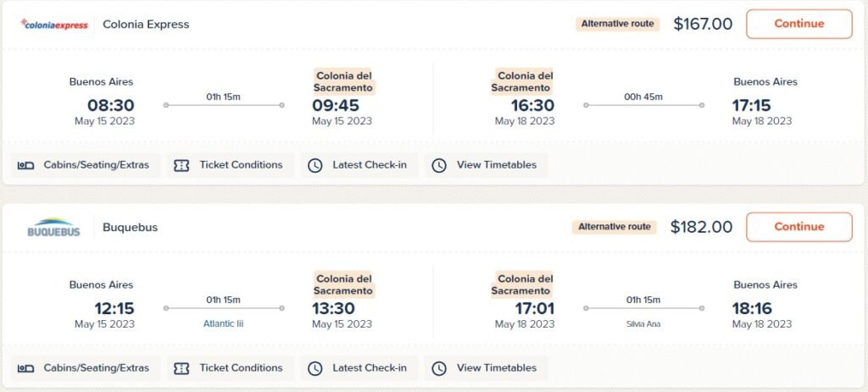Click Latest Check-in clock icon for Buquebus
868x392 pixels.
click(x=315, y=368)
